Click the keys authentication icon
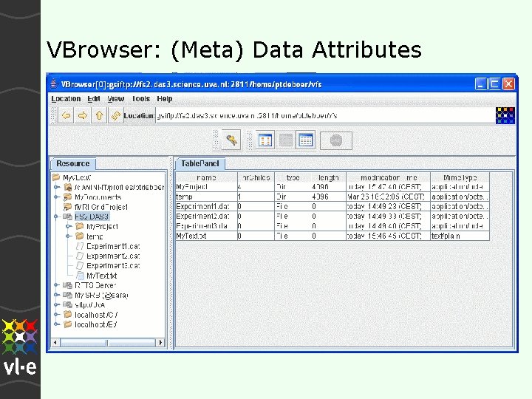The width and height of the screenshot is (532, 399). click(x=231, y=140)
